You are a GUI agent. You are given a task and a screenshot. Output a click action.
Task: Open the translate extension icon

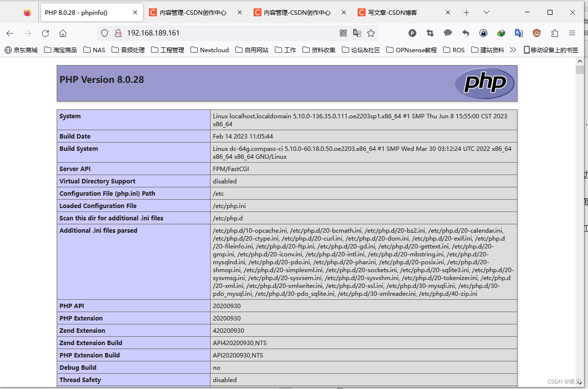point(519,33)
